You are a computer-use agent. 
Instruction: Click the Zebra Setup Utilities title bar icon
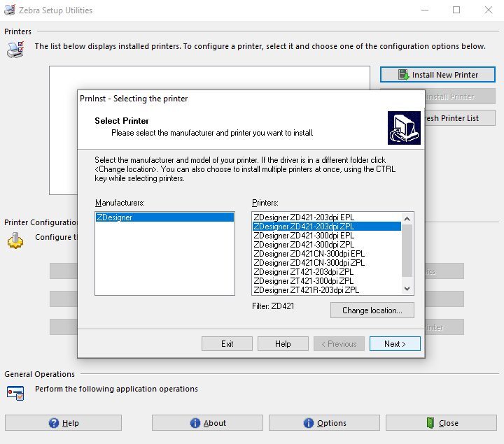click(10, 10)
